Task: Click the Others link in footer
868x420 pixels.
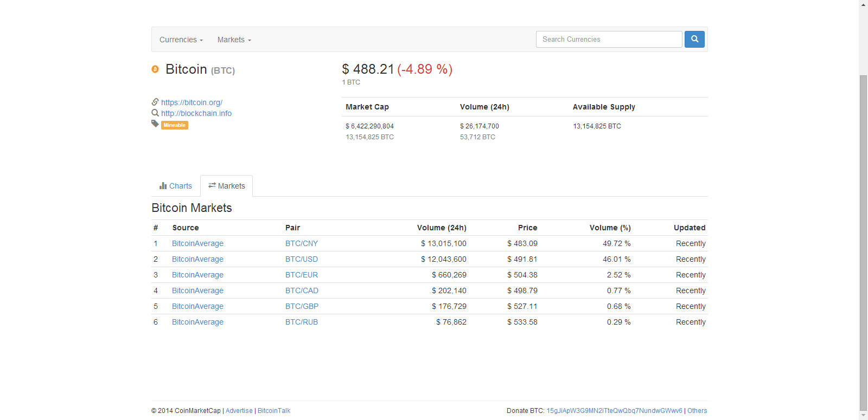Action: pos(697,411)
